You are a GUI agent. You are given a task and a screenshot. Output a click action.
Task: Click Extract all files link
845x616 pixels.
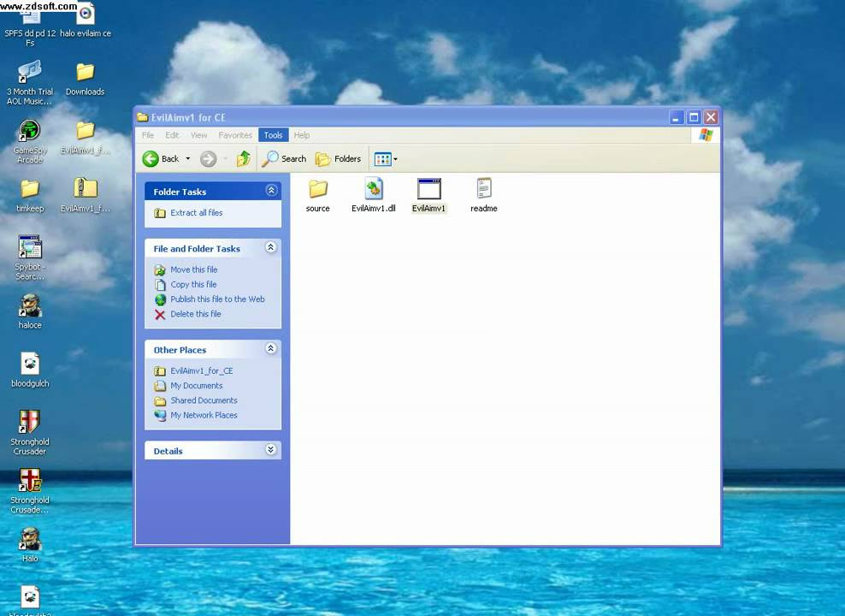tap(196, 213)
